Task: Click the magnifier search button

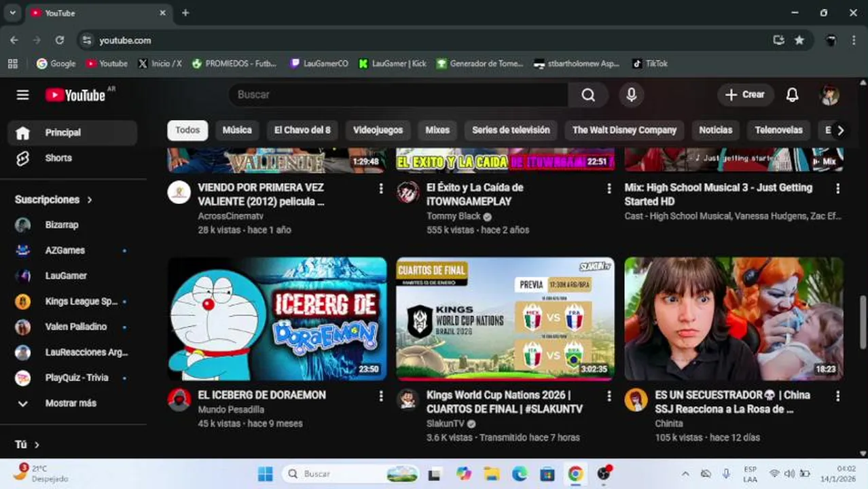Action: click(588, 95)
